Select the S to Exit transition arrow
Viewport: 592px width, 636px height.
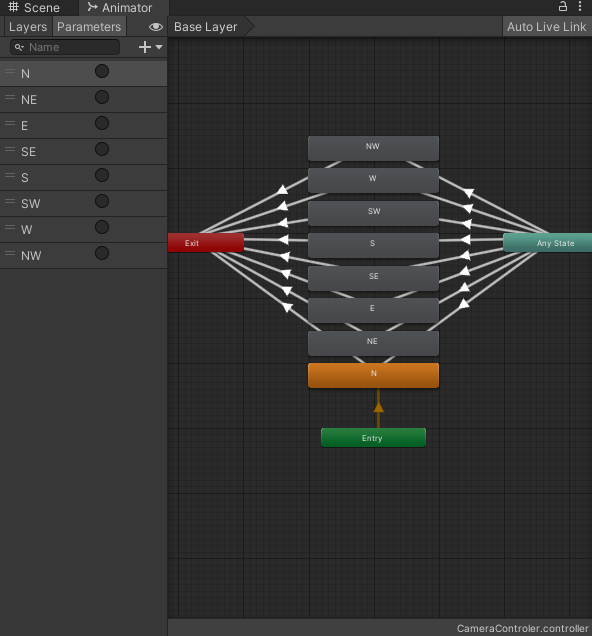coord(283,240)
